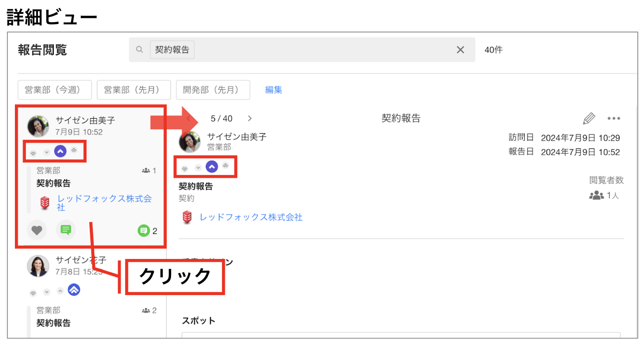Click into the report search field
The image size is (644, 345).
click(302, 49)
